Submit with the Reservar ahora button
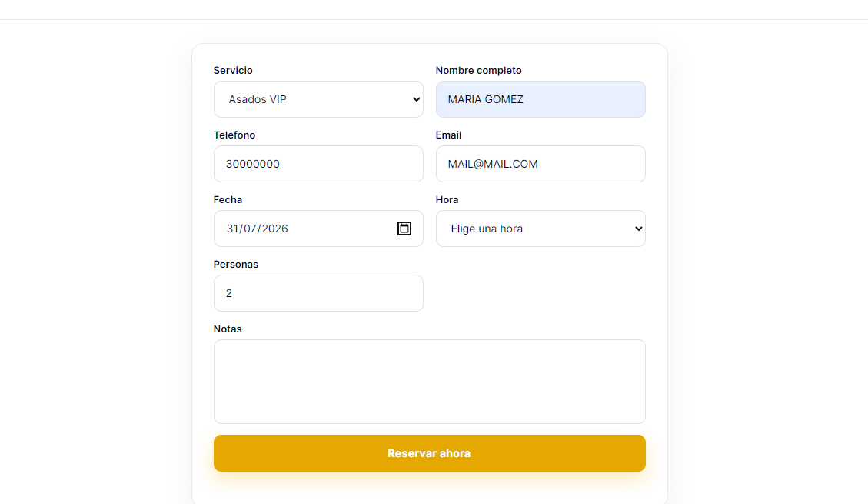This screenshot has height=504, width=868. coord(430,453)
